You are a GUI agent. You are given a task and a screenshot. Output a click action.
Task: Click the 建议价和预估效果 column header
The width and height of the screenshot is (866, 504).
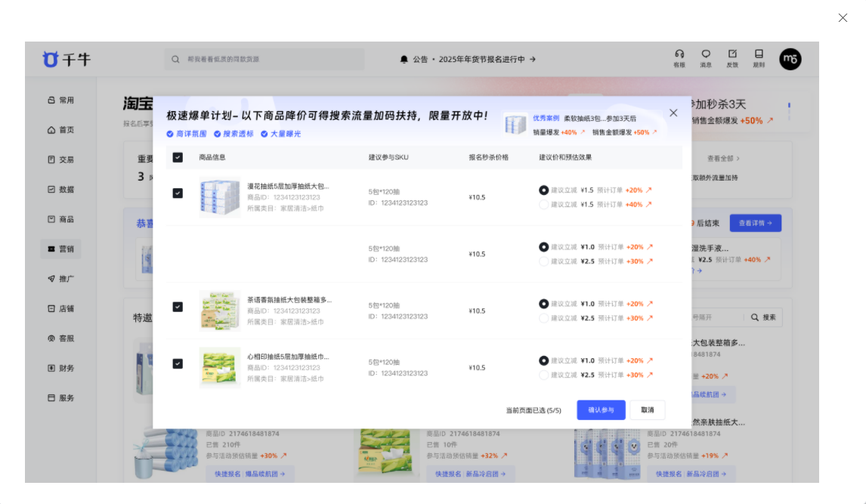[565, 157]
